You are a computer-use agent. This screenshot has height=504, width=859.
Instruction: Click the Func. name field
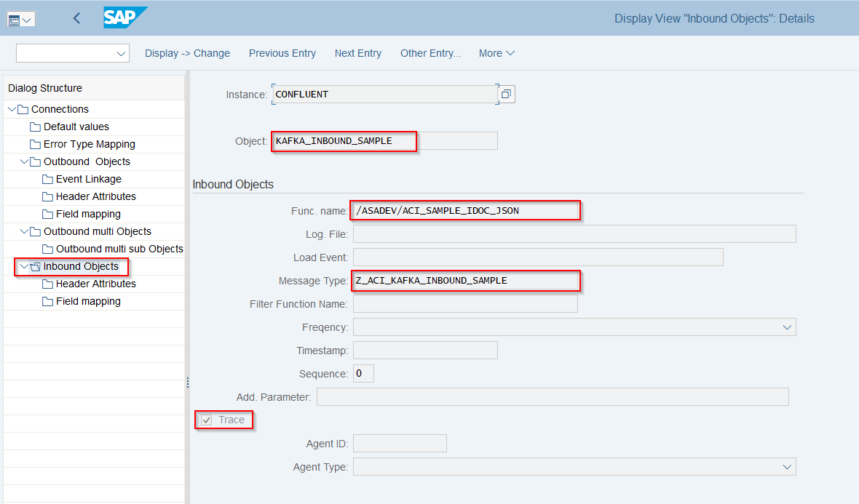coord(466,211)
